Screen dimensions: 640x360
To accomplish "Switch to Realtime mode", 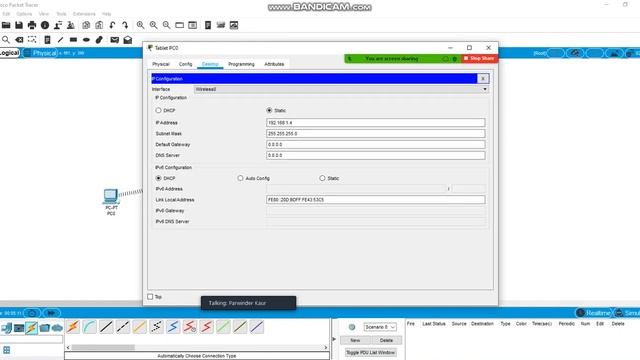I will 593,313.
